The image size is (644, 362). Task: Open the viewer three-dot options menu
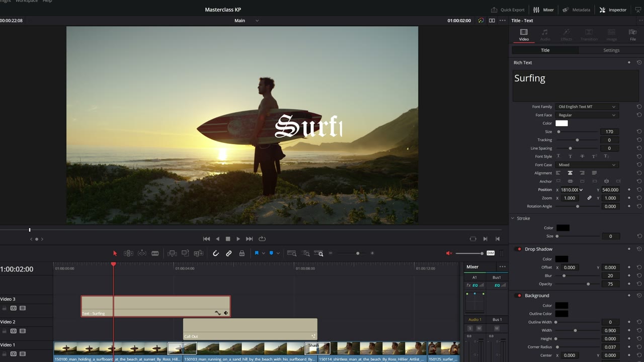502,21
